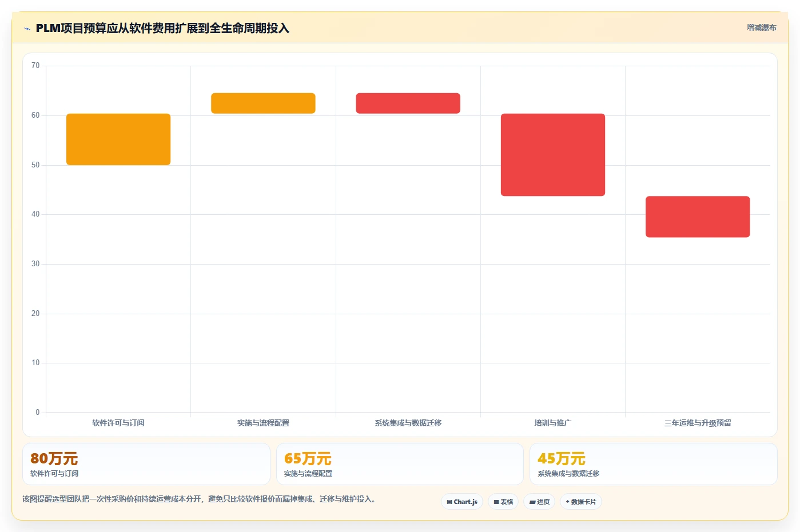This screenshot has width=800, height=532.
Task: Click the x-axis label 三年运维与升级预留
Action: (698, 423)
